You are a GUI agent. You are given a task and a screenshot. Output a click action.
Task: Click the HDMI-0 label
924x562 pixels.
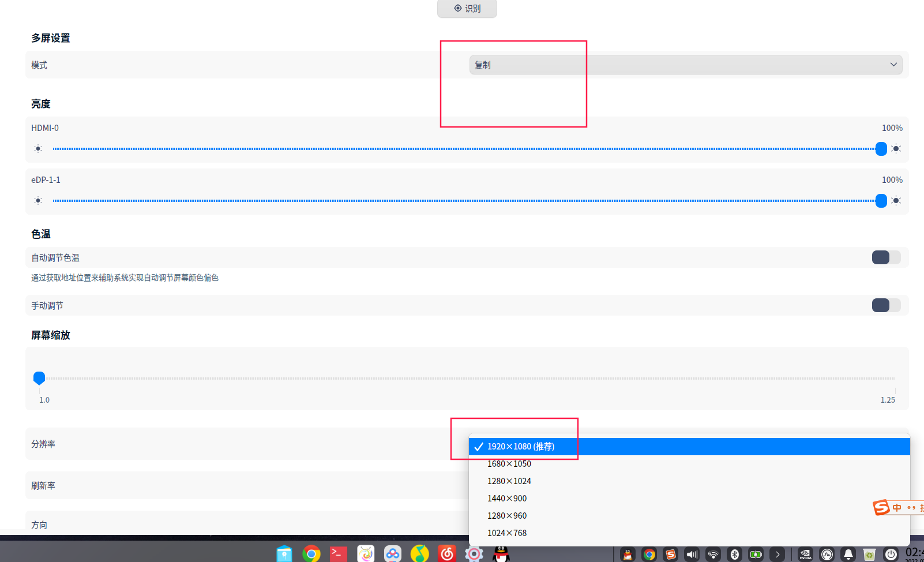(x=45, y=128)
